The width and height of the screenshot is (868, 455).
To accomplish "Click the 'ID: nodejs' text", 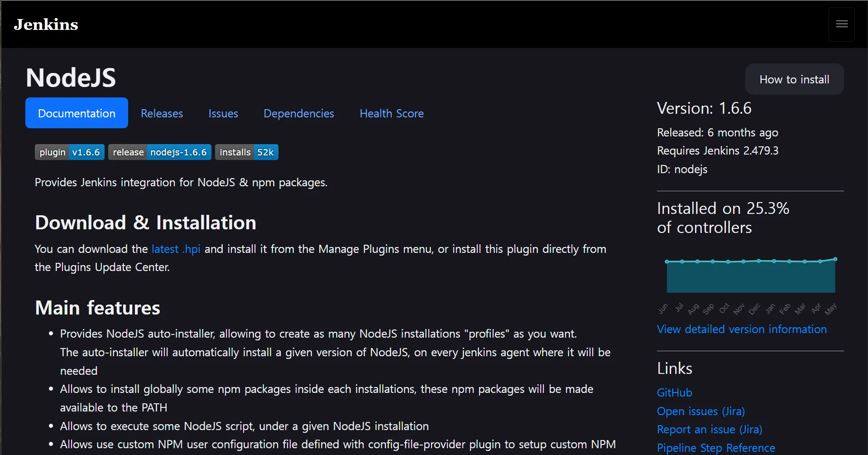I will click(x=682, y=169).
